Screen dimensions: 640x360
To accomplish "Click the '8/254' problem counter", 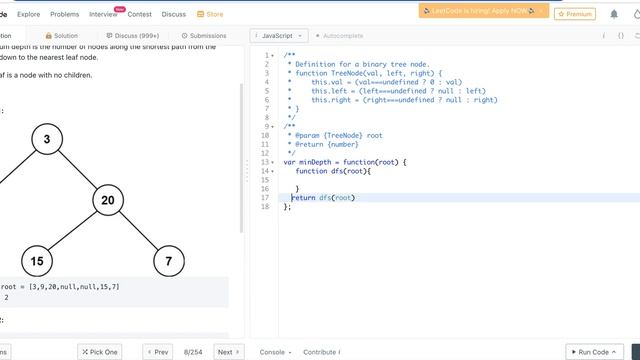I will click(x=193, y=352).
